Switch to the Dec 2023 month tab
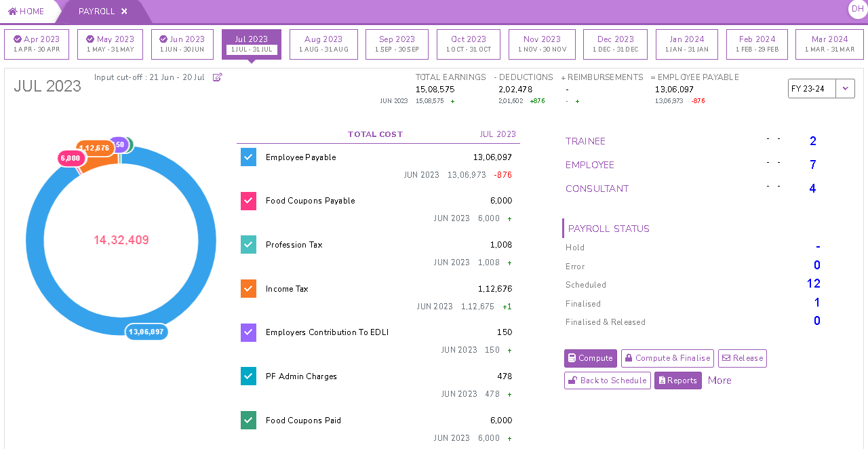 [x=615, y=44]
